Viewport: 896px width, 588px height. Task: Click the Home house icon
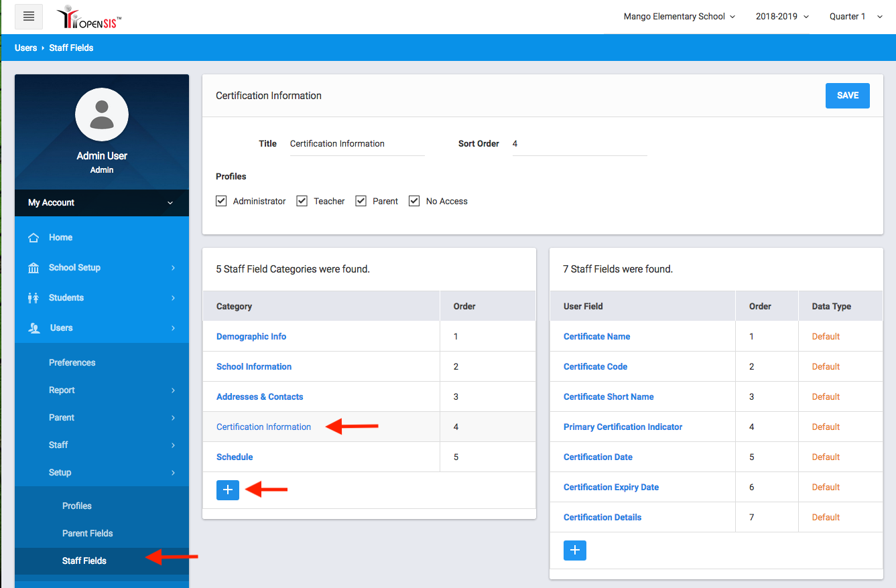(34, 238)
